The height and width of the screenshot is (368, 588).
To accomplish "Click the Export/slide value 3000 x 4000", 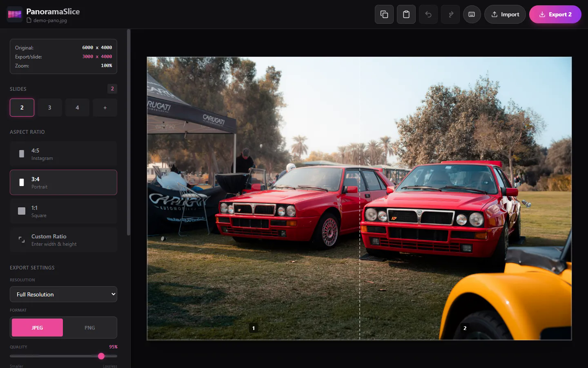I will 97,56.
